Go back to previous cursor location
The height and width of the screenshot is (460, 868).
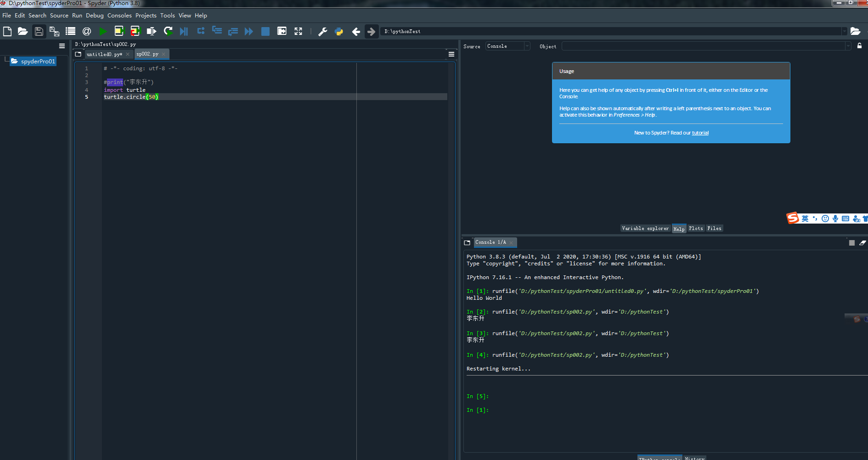point(356,31)
